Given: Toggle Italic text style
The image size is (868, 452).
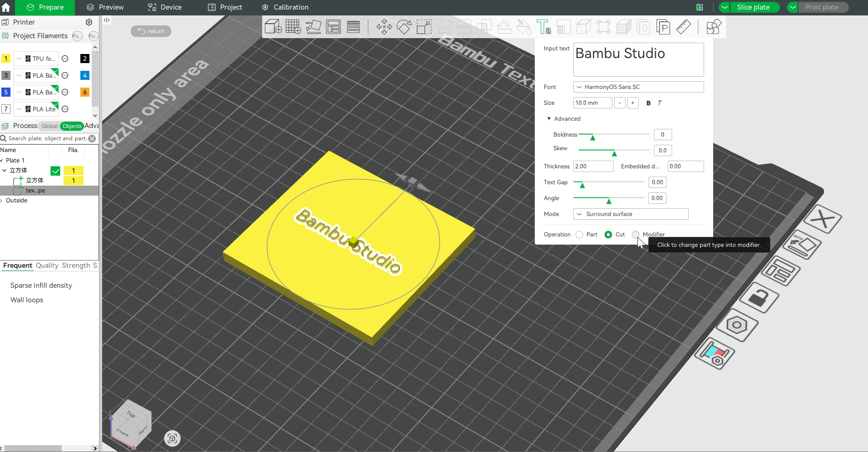Looking at the screenshot, I should pyautogui.click(x=660, y=103).
